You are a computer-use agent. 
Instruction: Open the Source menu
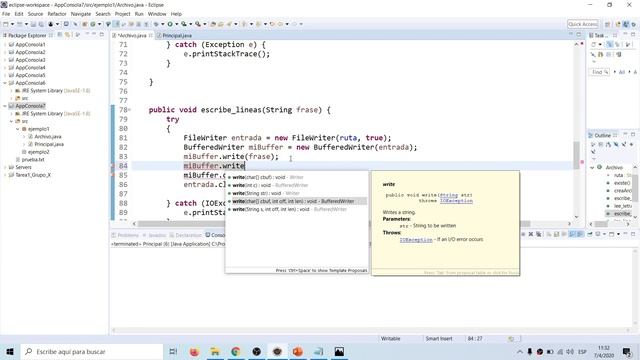pyautogui.click(x=35, y=14)
